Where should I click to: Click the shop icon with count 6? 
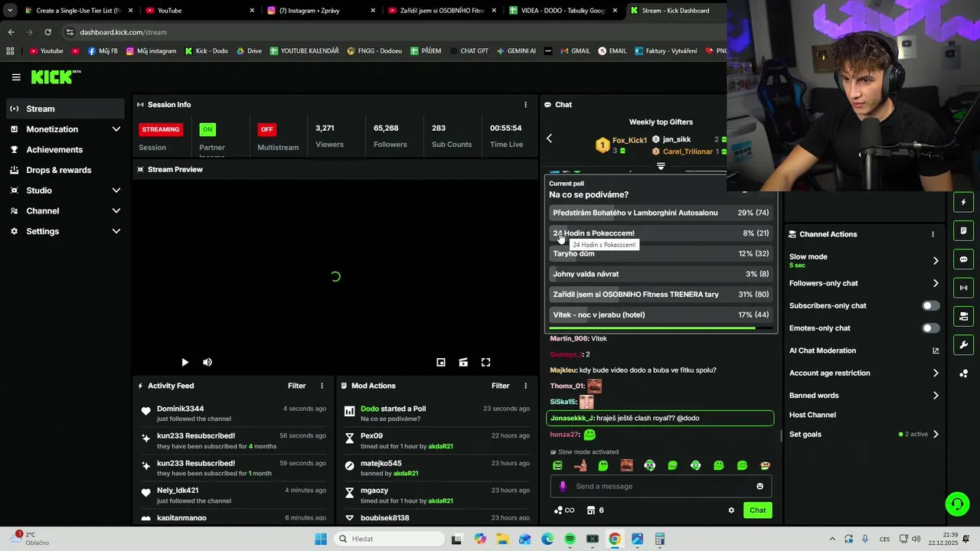pos(595,510)
